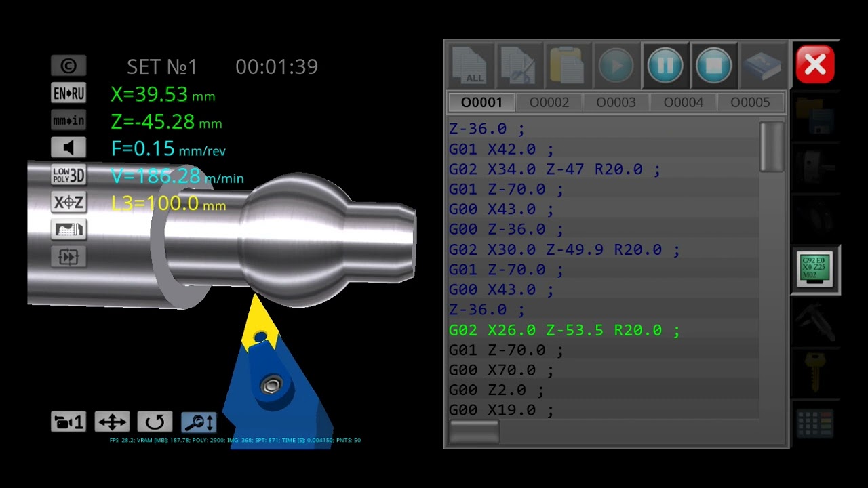The image size is (868, 488).
Task: Click the golden key icon
Action: click(816, 371)
